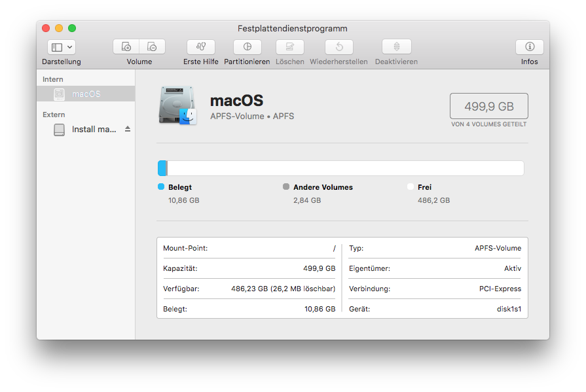Select macOS volume in sidebar
The width and height of the screenshot is (586, 392).
pos(86,94)
